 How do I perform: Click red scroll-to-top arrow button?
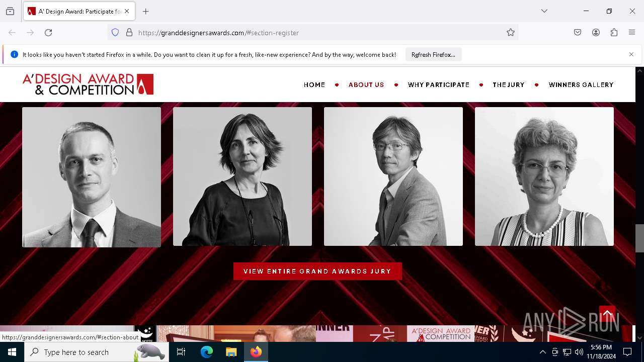point(607,314)
